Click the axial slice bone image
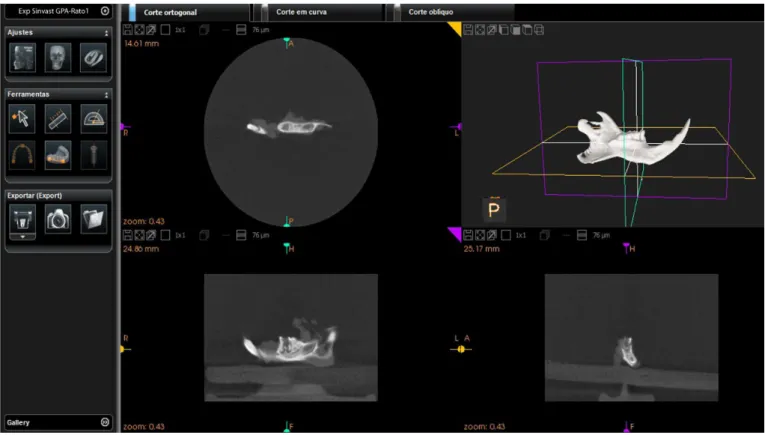 (288, 126)
